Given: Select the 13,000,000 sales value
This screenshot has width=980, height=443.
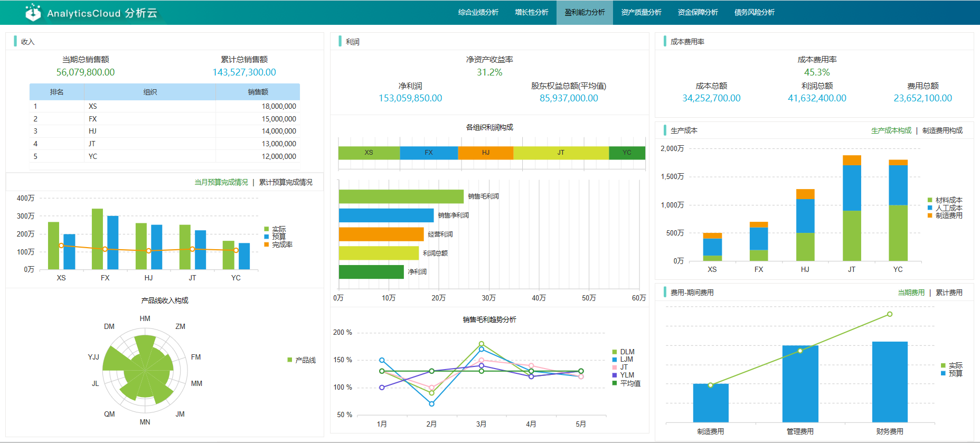Looking at the screenshot, I should [x=279, y=144].
